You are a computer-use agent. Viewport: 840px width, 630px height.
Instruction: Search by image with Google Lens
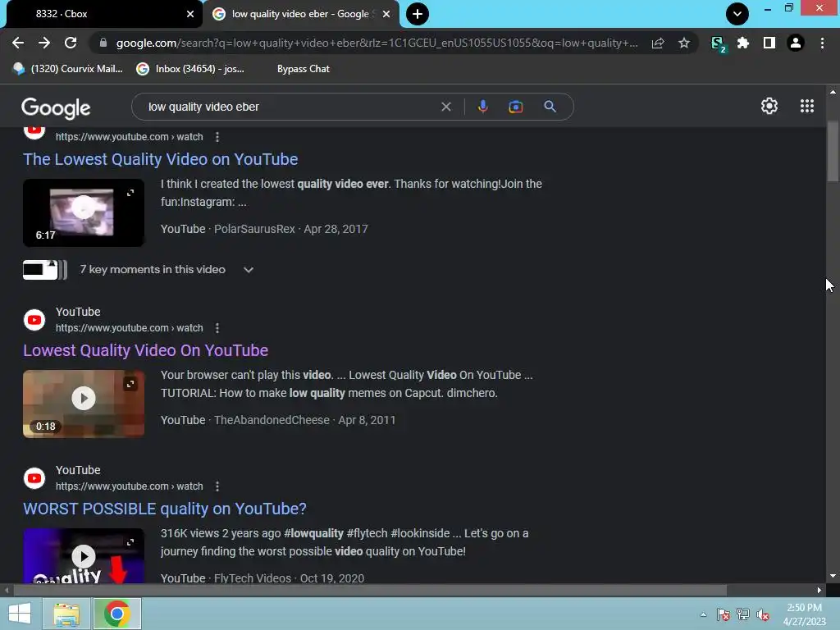pos(515,107)
